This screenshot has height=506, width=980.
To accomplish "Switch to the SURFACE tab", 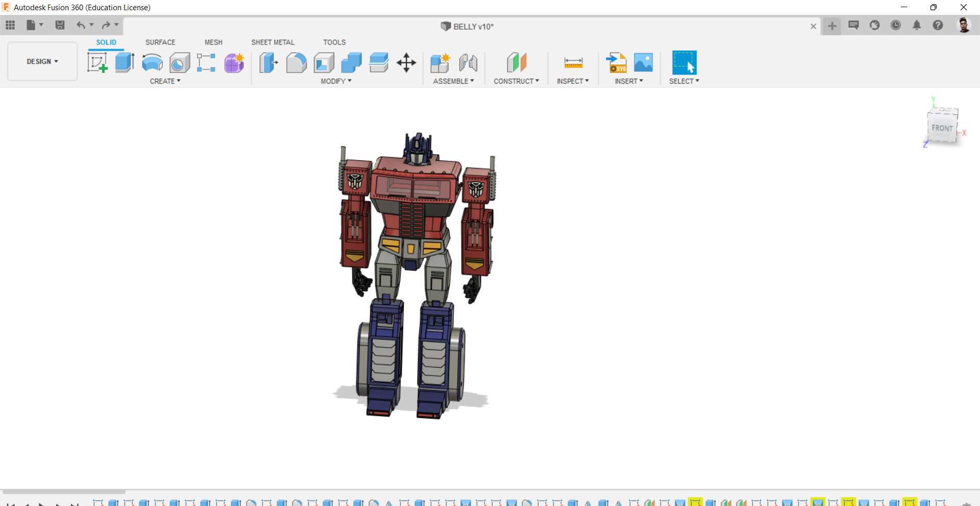I will pos(160,42).
